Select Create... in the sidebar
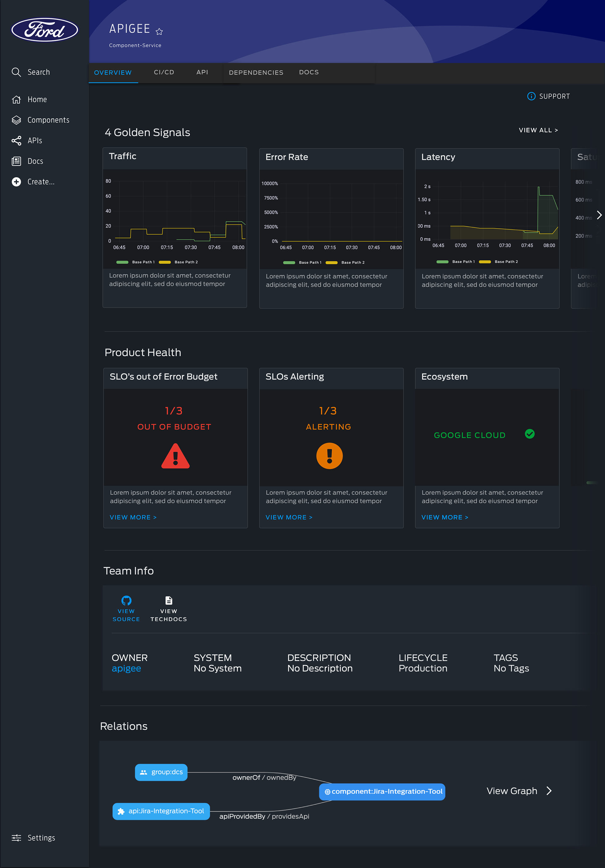 pos(41,182)
